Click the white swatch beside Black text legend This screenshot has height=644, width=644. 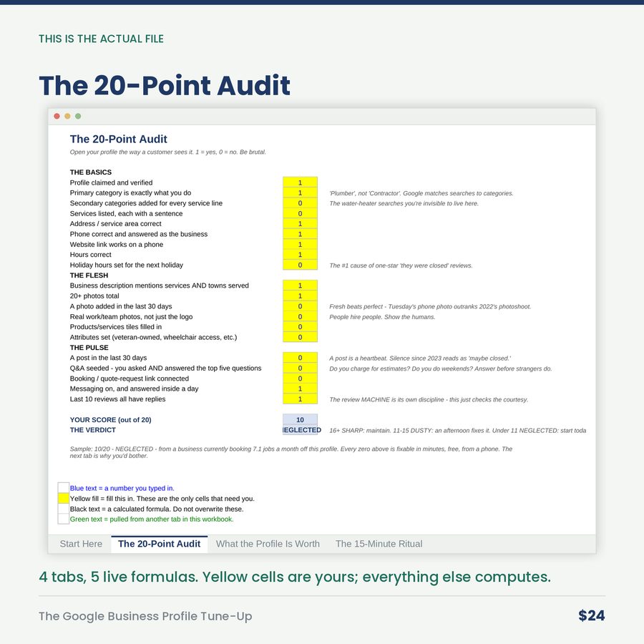[x=63, y=509]
